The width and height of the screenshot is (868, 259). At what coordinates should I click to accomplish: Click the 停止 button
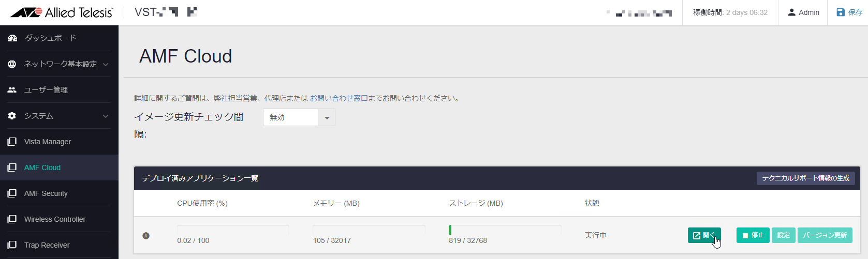pyautogui.click(x=753, y=235)
